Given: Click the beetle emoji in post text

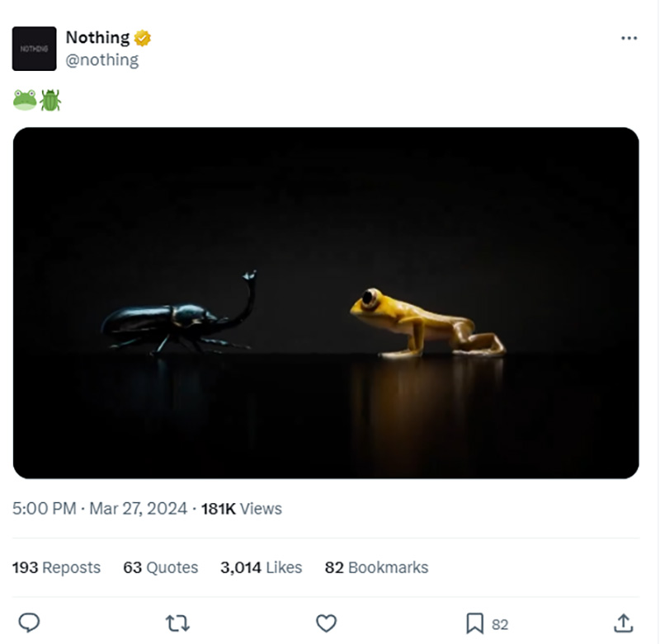Looking at the screenshot, I should (50, 100).
